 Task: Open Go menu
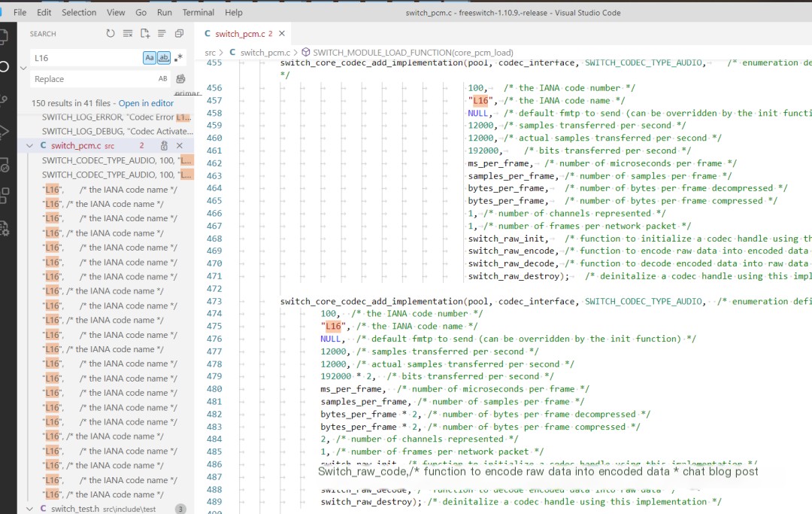[141, 13]
